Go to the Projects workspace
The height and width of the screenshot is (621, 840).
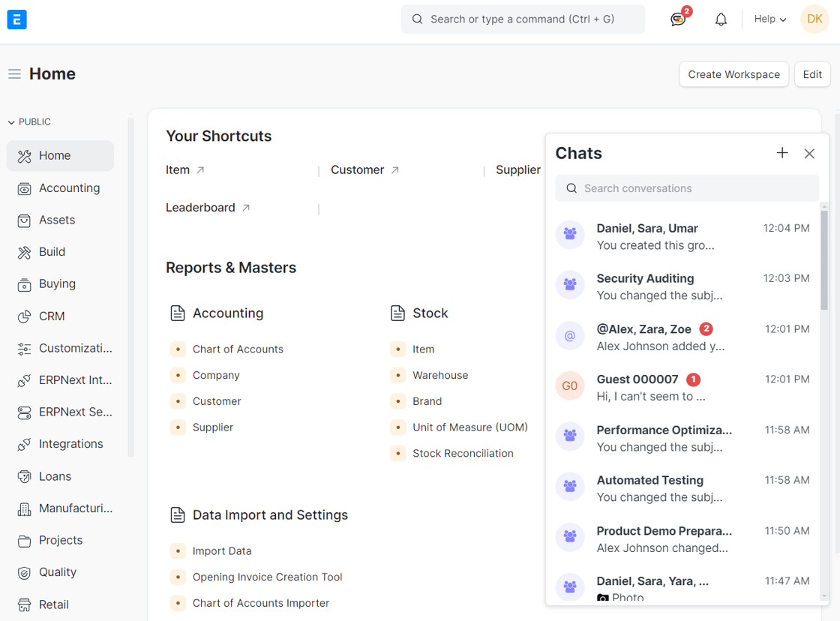(60, 540)
